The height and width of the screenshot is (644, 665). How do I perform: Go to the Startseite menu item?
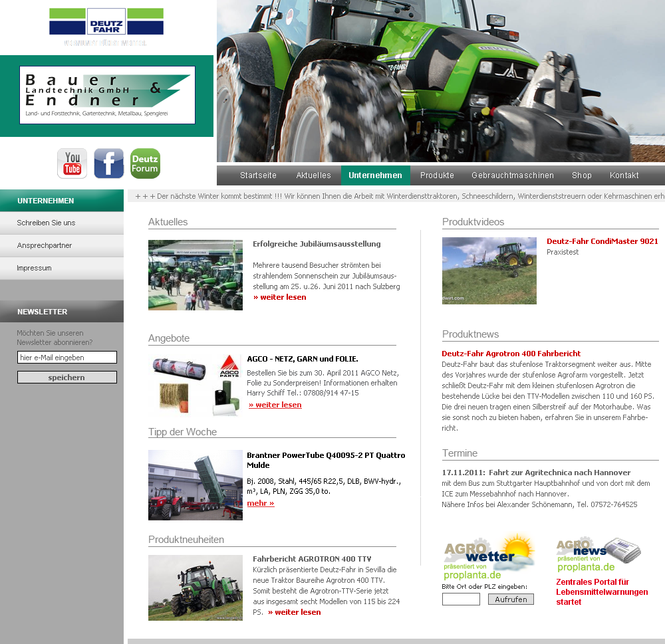[258, 175]
